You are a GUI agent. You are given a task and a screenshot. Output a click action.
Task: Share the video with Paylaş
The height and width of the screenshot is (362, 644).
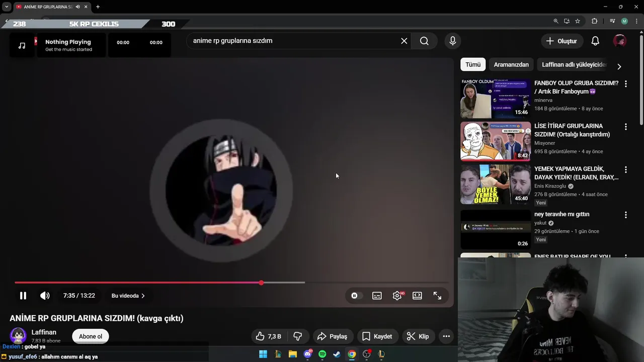[333, 336]
